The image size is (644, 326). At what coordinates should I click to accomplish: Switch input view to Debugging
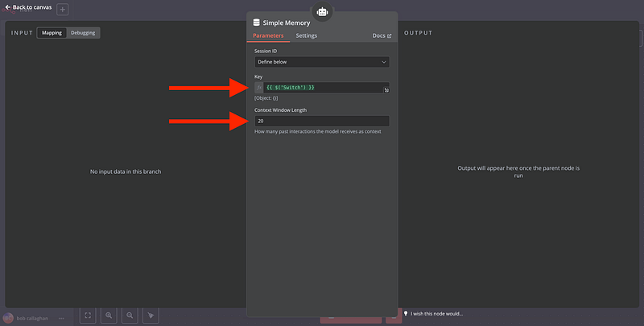click(83, 33)
